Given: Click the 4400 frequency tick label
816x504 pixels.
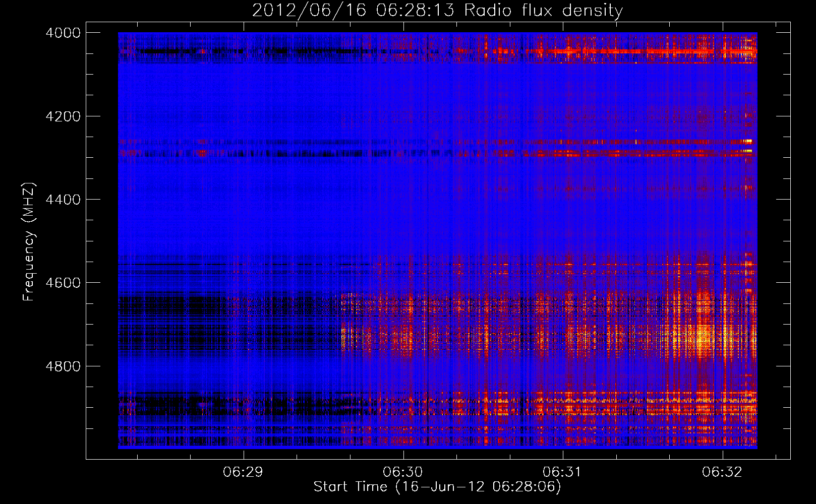Looking at the screenshot, I should click(x=63, y=200).
